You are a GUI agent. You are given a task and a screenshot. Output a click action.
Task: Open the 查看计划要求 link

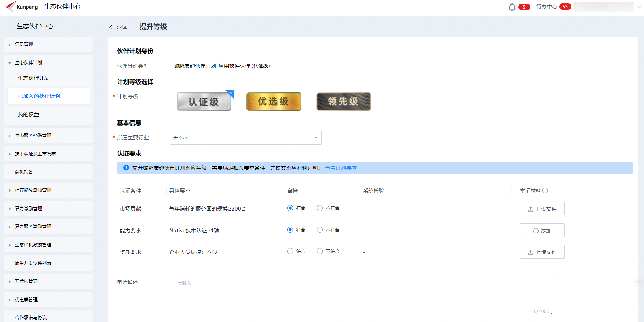coord(341,168)
